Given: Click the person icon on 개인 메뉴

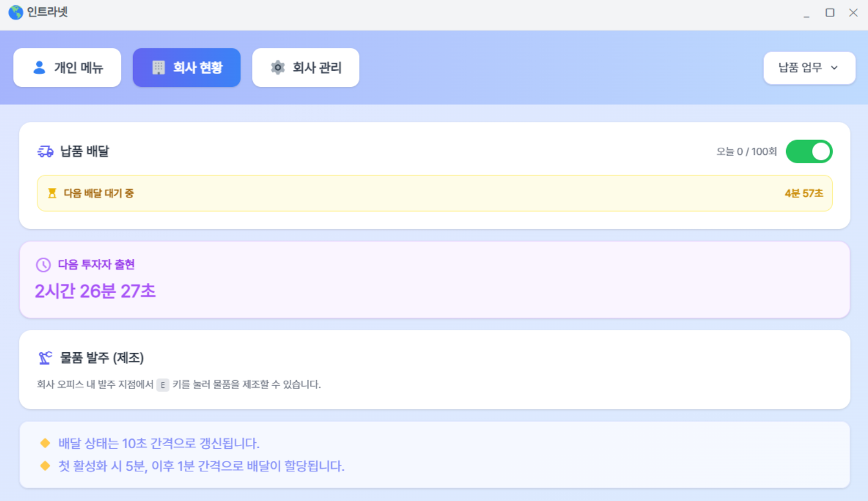Looking at the screenshot, I should [x=39, y=68].
